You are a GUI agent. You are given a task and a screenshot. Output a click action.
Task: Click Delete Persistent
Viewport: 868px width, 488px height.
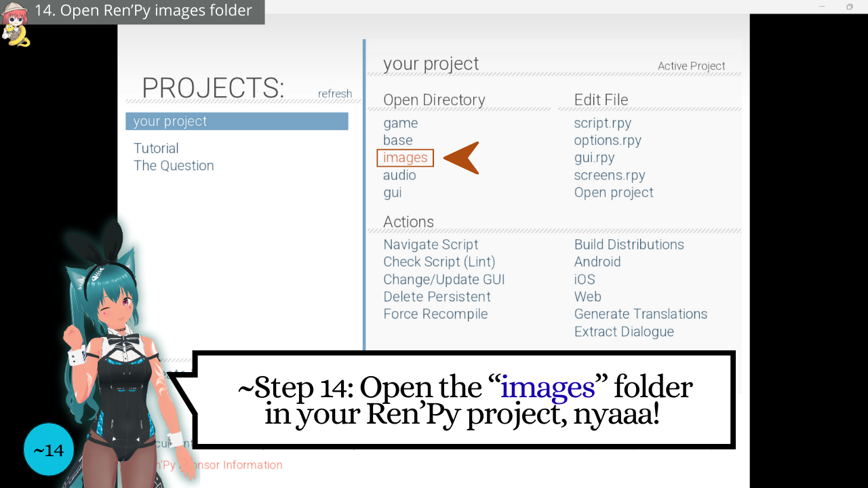coord(437,297)
